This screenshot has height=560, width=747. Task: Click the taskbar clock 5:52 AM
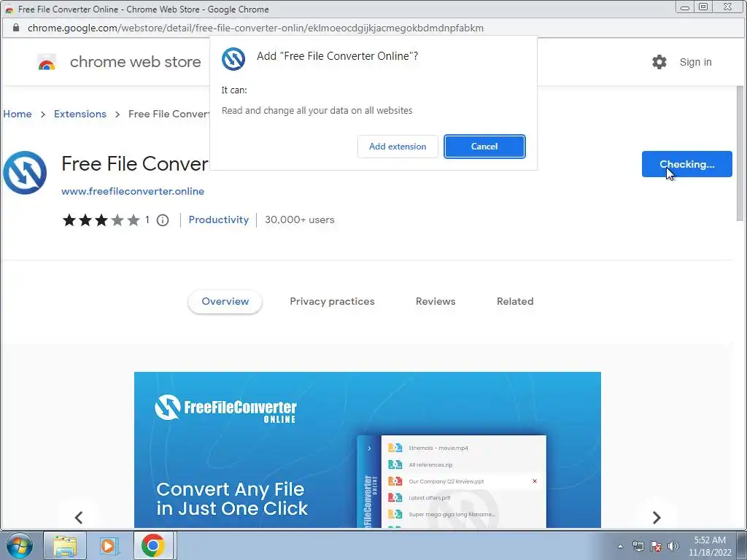(710, 540)
